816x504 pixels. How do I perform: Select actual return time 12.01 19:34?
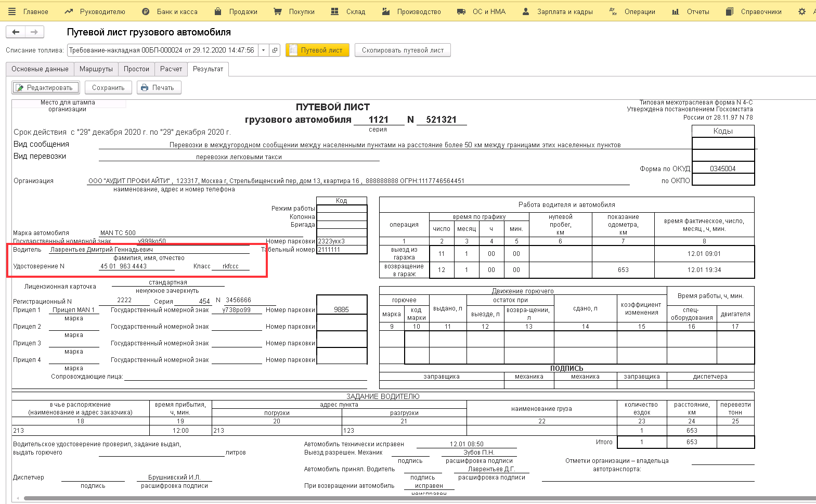704,270
